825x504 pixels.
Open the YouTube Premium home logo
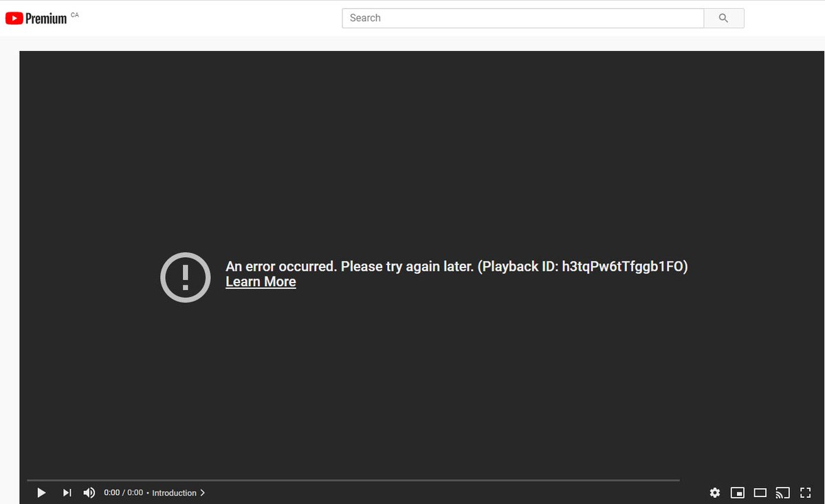coord(36,19)
